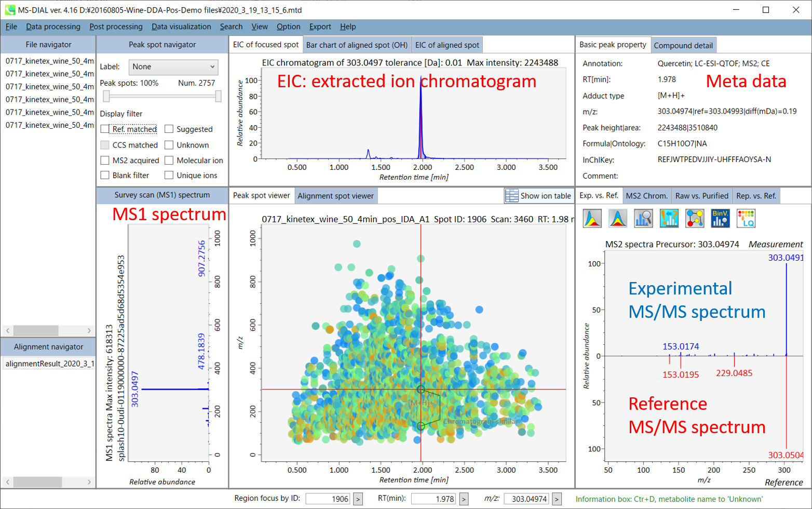The height and width of the screenshot is (509, 812).
Task: Toggle the Unknown checkbox
Action: tap(169, 145)
